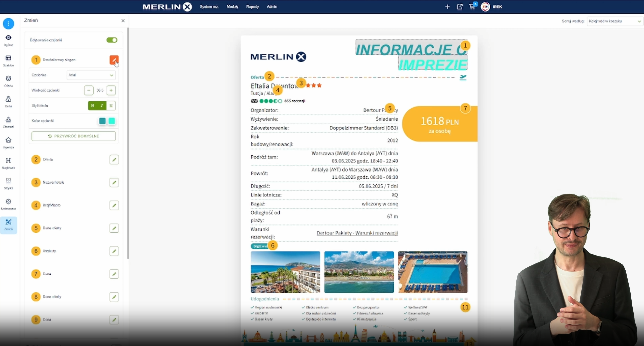Click the 855 recenzji rating text
Screen dimensions: 644x346
295,101
